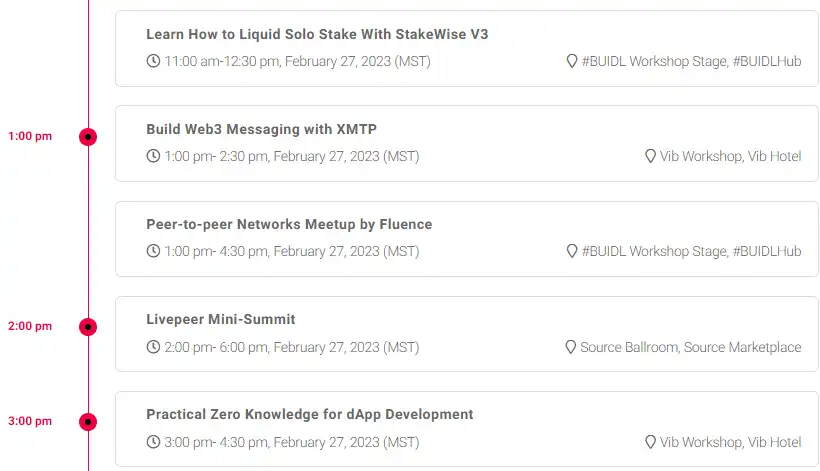This screenshot has width=820, height=471.
Task: Select the 3:00 pm timeline dot
Action: [88, 422]
